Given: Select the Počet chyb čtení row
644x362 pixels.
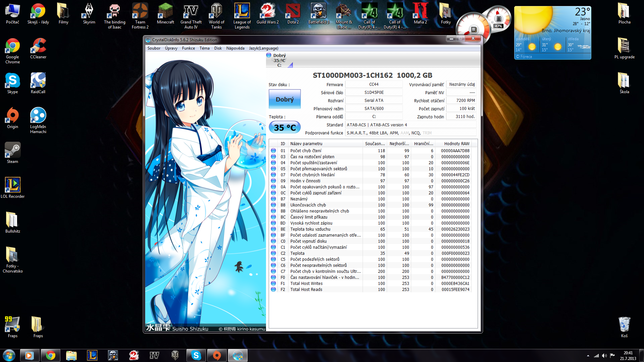Looking at the screenshot, I should 371,151.
